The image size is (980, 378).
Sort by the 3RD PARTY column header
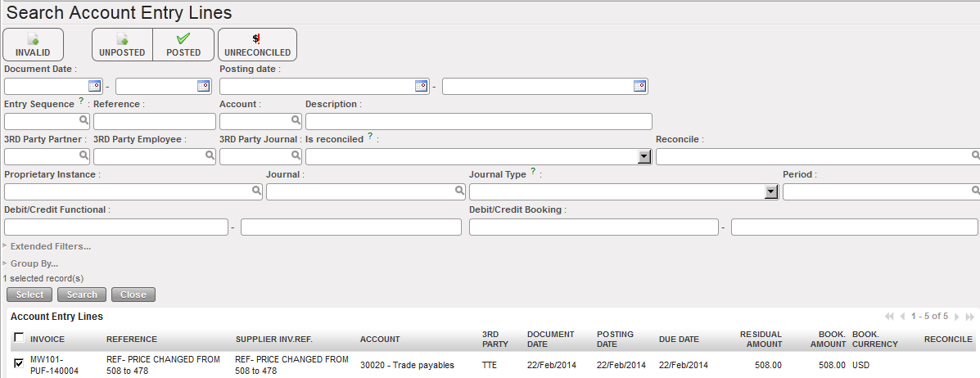click(495, 340)
